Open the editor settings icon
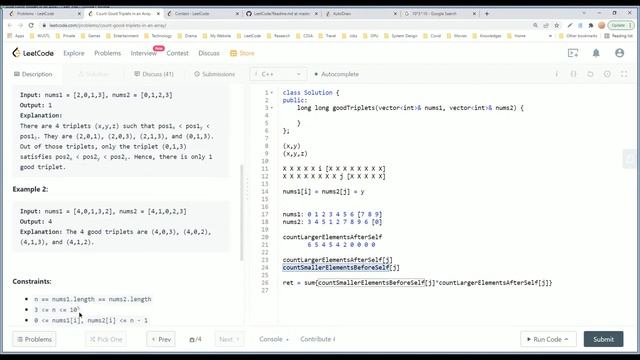640x360 pixels. point(607,74)
